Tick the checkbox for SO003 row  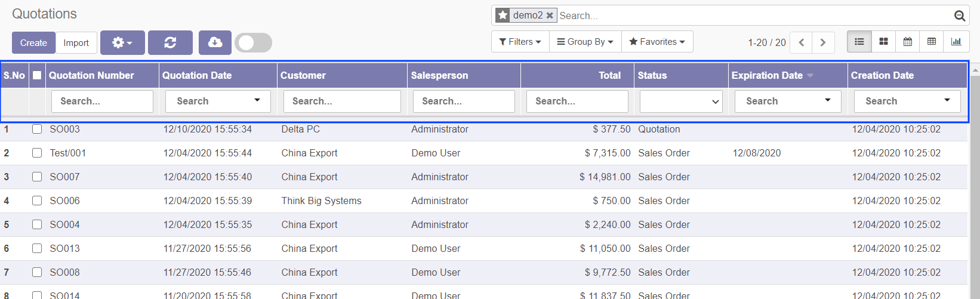37,129
